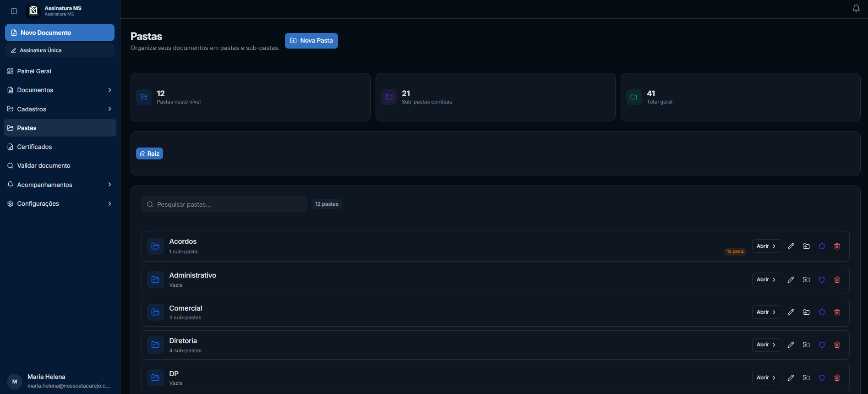
Task: Edit the Acordos folder with pencil icon
Action: click(x=791, y=246)
